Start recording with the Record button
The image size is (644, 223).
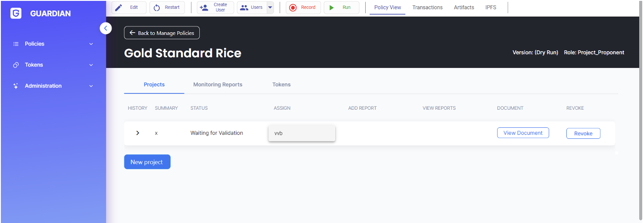[x=303, y=7]
